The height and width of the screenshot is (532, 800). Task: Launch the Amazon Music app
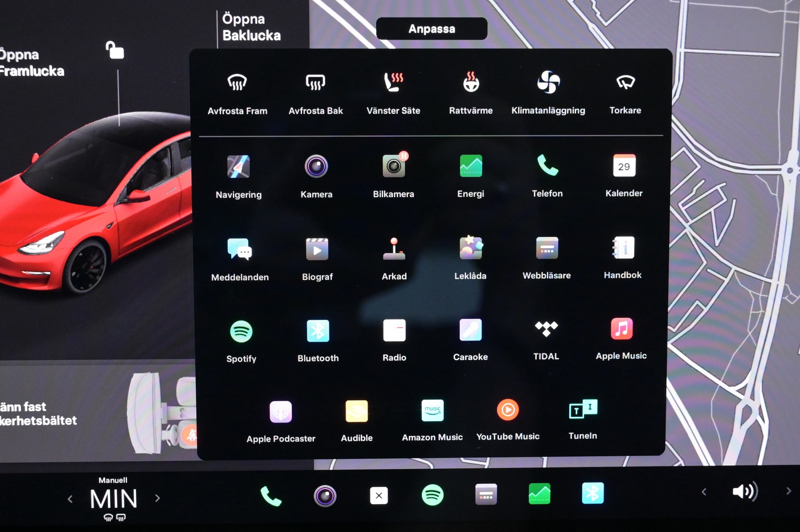(x=432, y=421)
